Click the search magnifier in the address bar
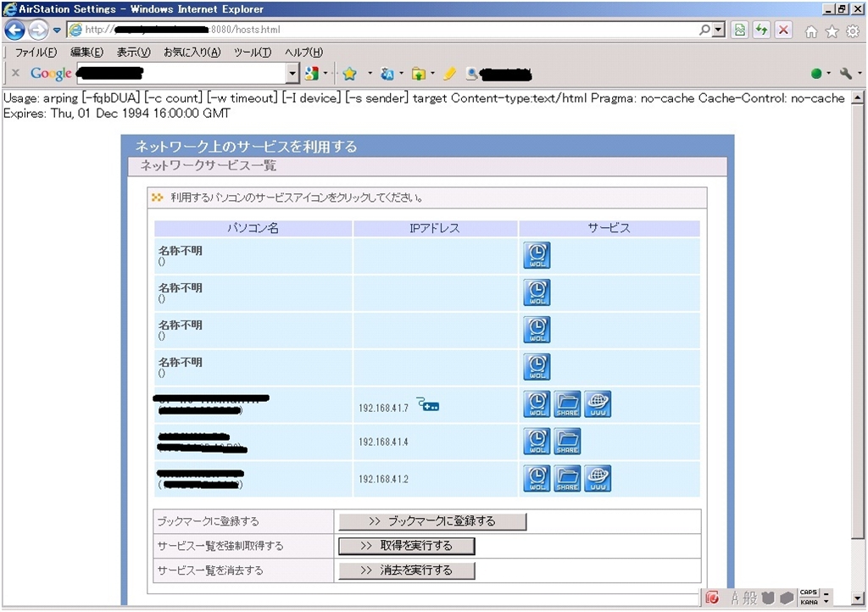Screen dimensions: 868x612 click(x=704, y=30)
